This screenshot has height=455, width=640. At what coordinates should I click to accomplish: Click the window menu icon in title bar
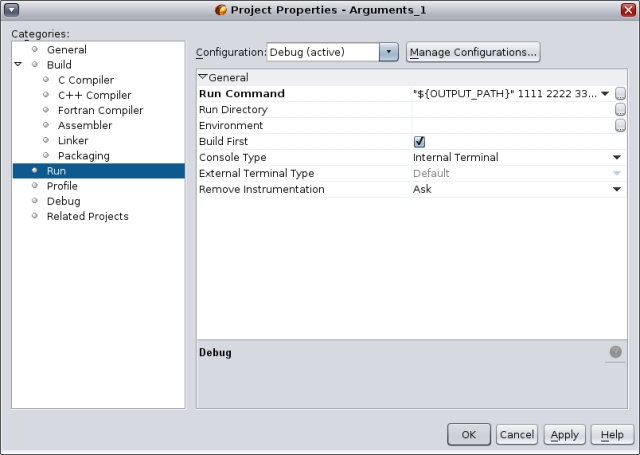11,10
